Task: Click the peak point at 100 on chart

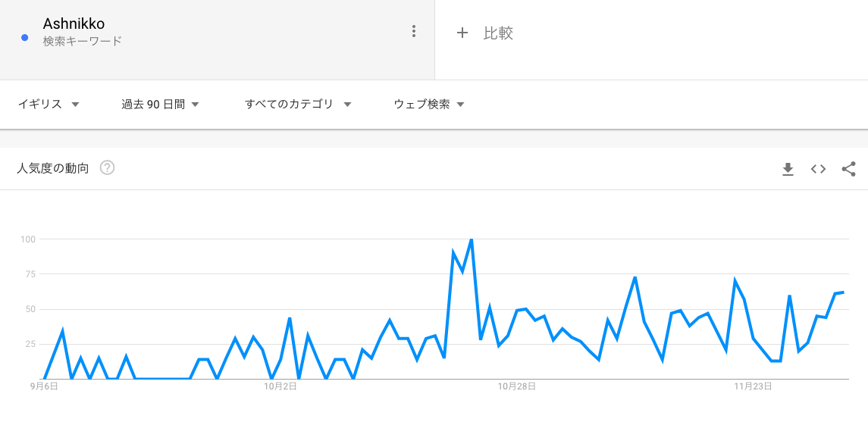Action: click(471, 239)
